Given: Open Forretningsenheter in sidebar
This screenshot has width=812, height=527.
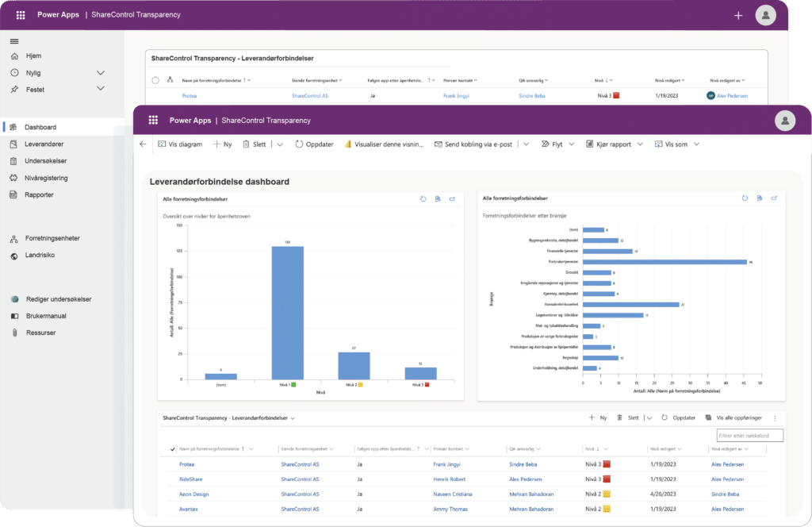Looking at the screenshot, I should (x=52, y=238).
